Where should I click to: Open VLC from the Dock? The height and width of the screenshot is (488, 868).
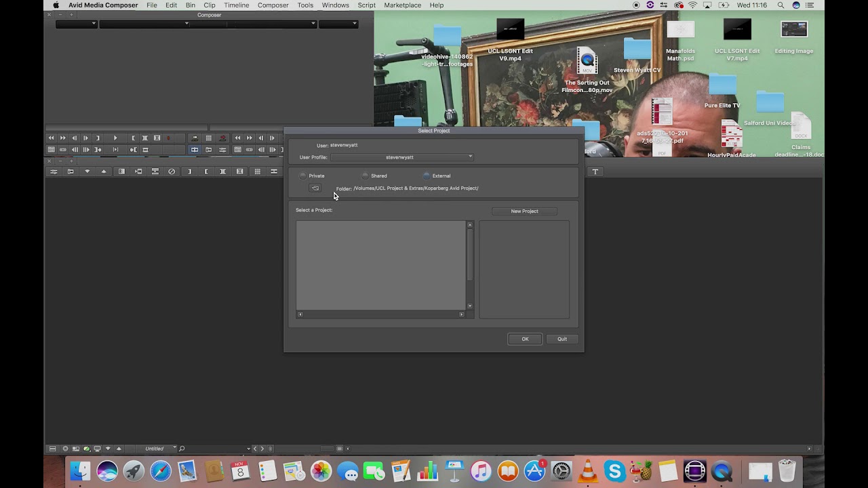(588, 470)
